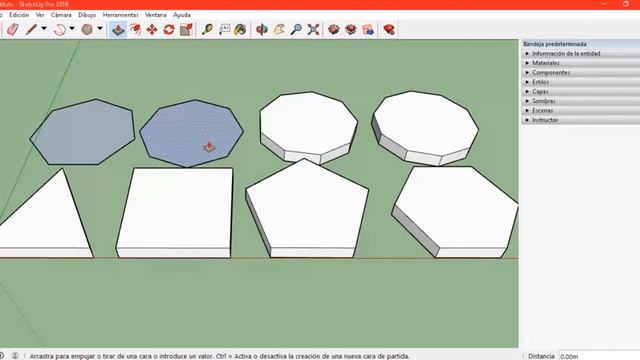Open the Herramientas menu
The image size is (640, 360).
pyautogui.click(x=120, y=15)
